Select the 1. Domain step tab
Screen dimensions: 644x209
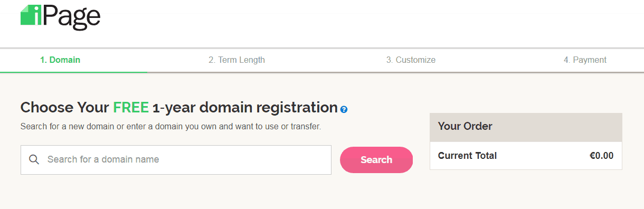pyautogui.click(x=60, y=60)
